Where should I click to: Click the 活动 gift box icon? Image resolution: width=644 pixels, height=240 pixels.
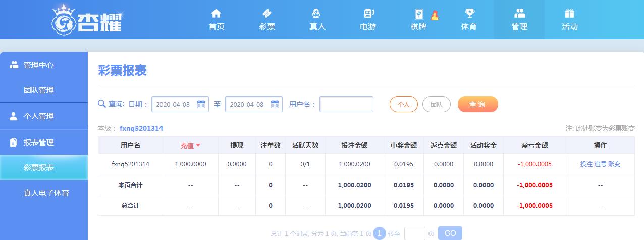point(569,14)
